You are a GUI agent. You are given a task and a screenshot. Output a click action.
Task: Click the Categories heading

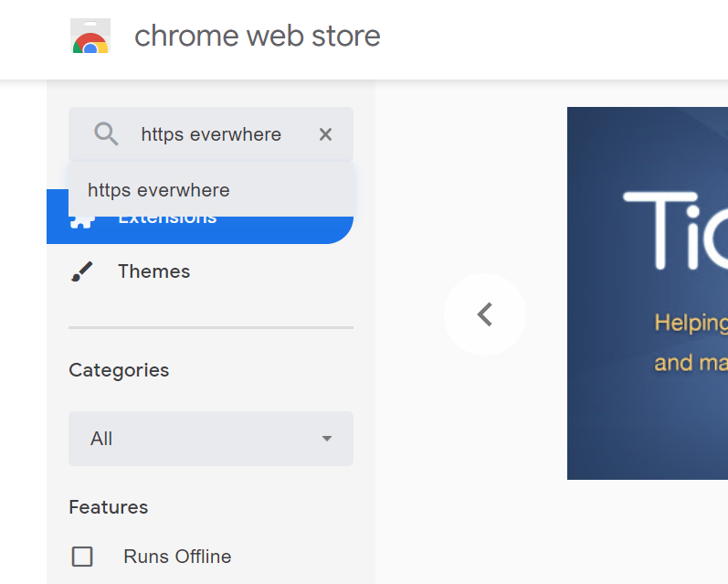point(119,370)
